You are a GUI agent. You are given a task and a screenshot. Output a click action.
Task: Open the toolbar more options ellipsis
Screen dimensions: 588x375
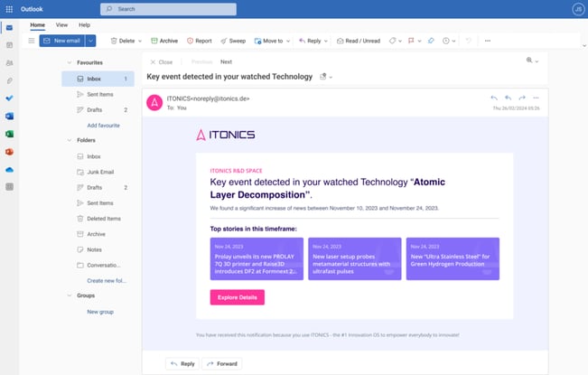[488, 41]
